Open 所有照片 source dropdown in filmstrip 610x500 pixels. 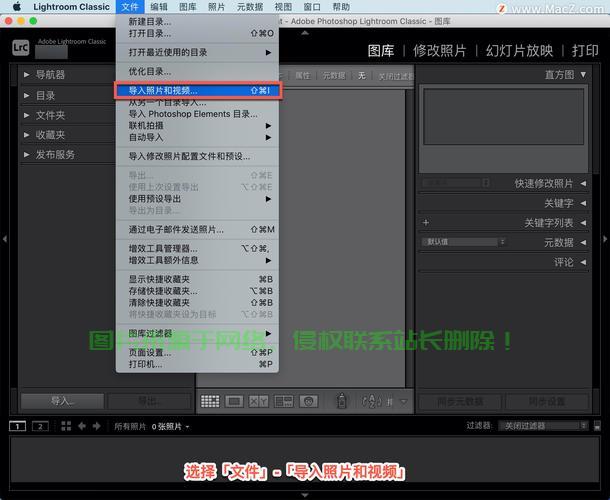(152, 426)
